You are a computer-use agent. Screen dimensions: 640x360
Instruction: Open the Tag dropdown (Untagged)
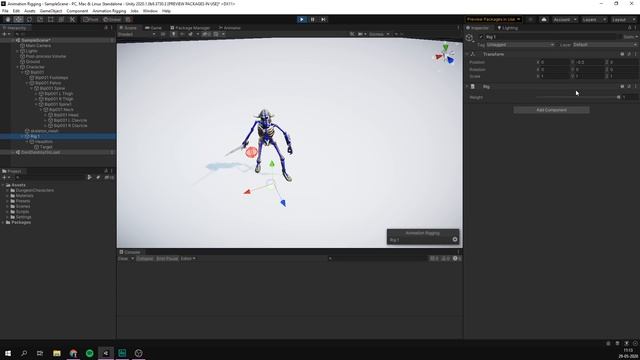520,44
